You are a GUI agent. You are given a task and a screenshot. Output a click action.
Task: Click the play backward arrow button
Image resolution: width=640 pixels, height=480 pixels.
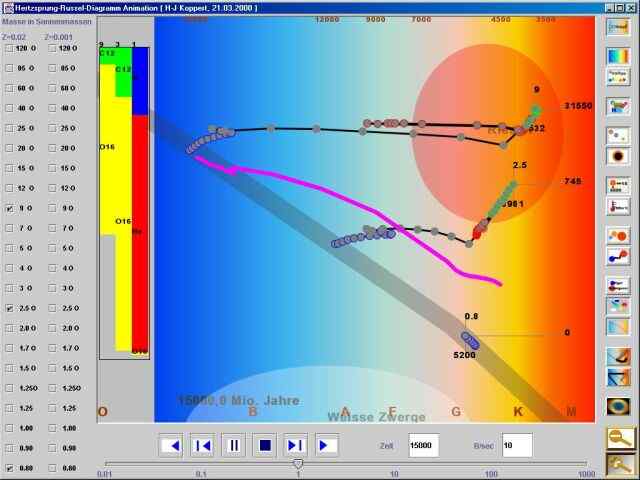[171, 445]
